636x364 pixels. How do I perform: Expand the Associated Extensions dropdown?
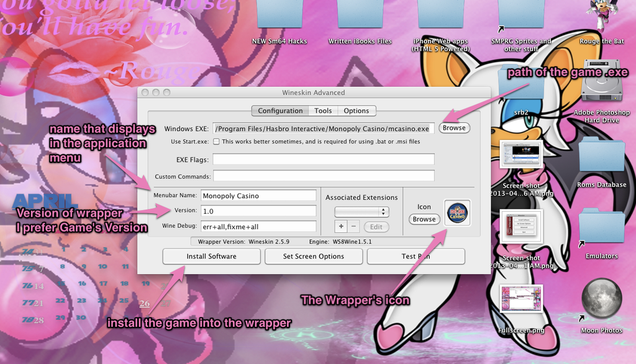point(361,212)
